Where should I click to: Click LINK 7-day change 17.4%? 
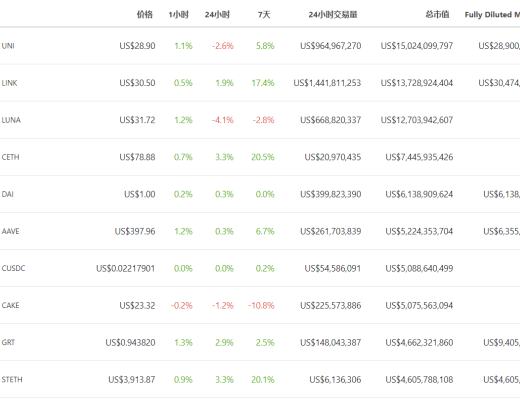click(263, 83)
